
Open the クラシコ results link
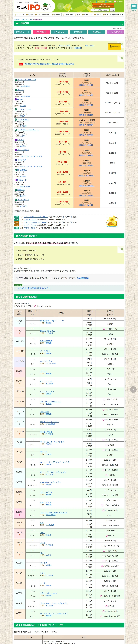pyautogui.click(x=44, y=371)
